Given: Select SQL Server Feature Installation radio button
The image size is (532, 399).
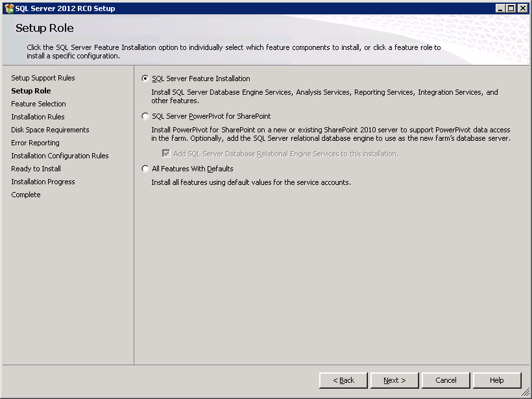Looking at the screenshot, I should point(145,79).
